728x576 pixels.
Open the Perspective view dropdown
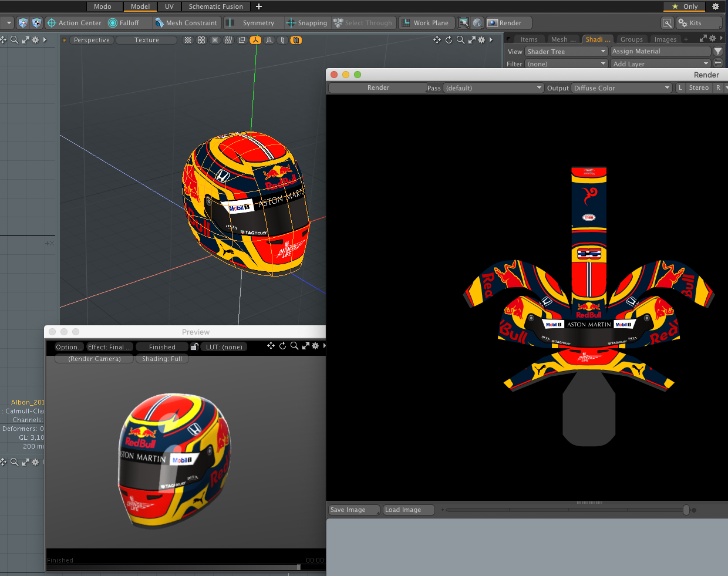click(92, 40)
